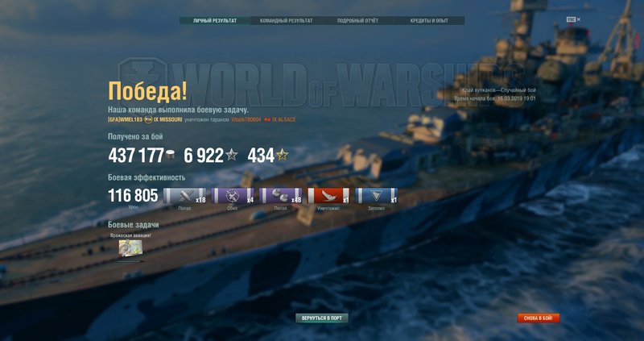Click Вернуться в порт button
The image size is (644, 341).
pos(322,318)
